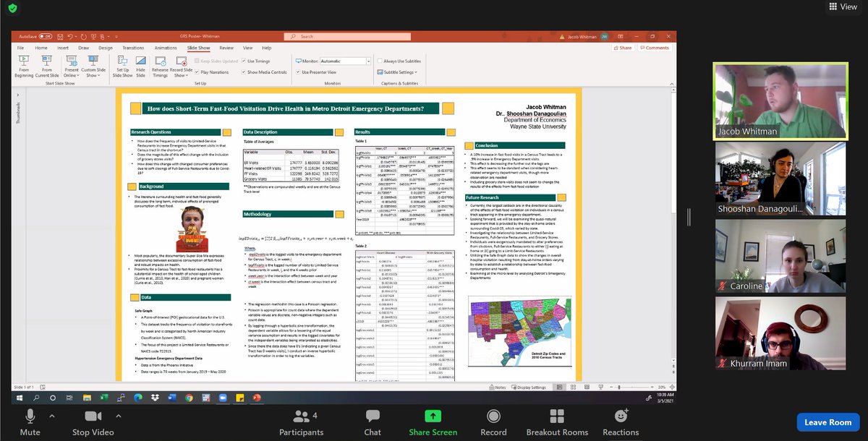Select Khurram Imam video tile
Viewport: 868px width, 441px height.
(x=780, y=332)
